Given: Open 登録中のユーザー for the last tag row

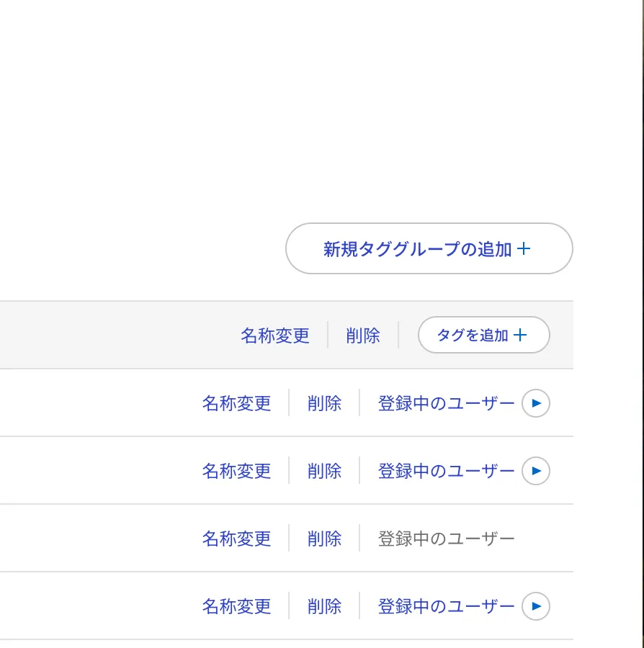Looking at the screenshot, I should click(x=447, y=606).
